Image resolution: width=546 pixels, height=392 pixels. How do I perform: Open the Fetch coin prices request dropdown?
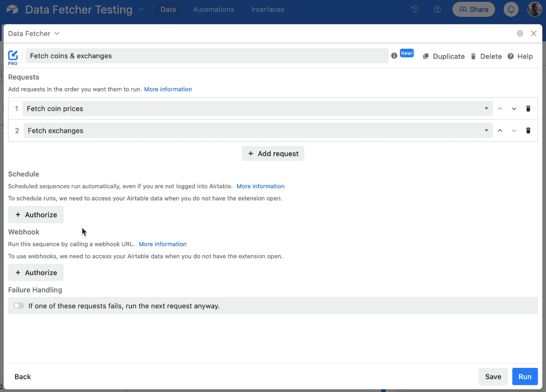(258, 109)
